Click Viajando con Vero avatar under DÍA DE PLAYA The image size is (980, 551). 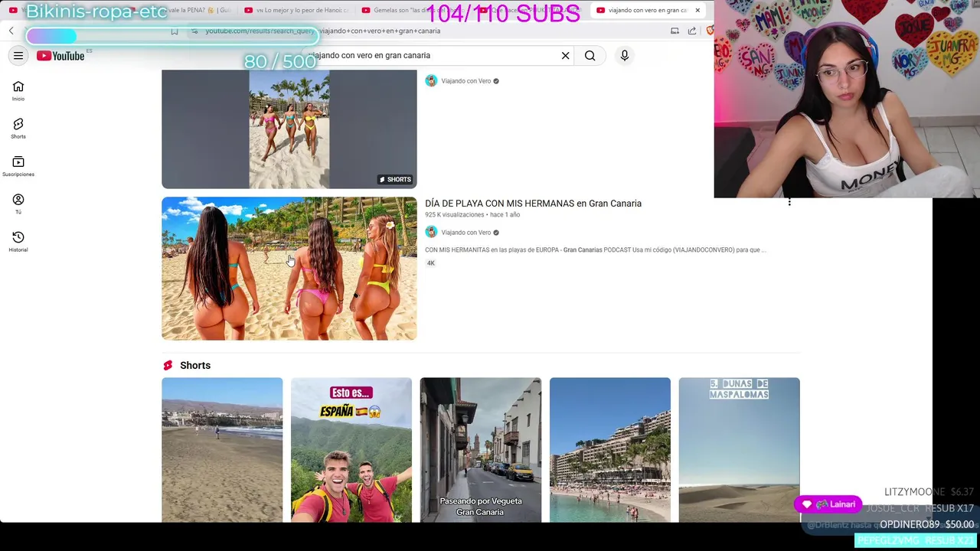(431, 232)
